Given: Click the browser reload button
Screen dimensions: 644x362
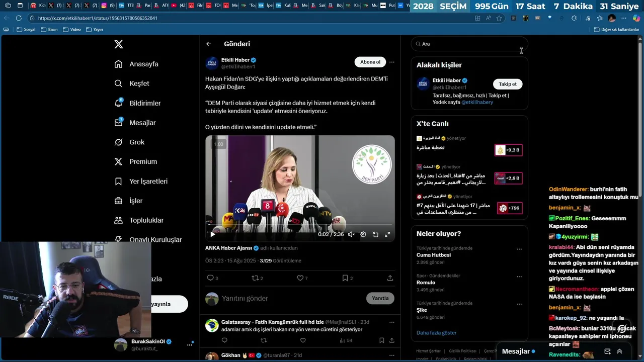Looking at the screenshot, I should click(19, 18).
